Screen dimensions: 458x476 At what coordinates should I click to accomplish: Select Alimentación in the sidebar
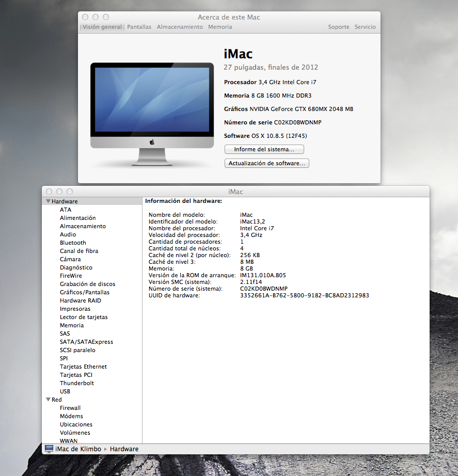point(78,218)
